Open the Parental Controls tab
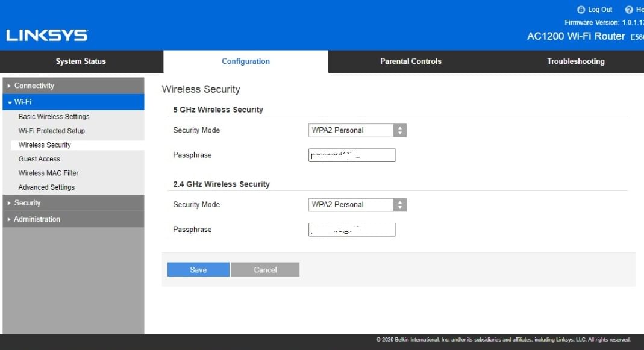The image size is (644, 350). pyautogui.click(x=410, y=61)
